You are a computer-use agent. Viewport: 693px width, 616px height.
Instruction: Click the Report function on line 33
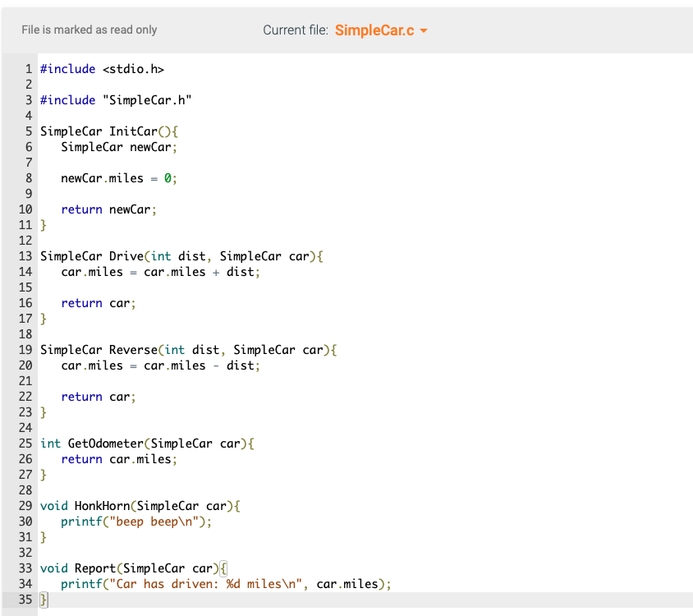[x=95, y=568]
